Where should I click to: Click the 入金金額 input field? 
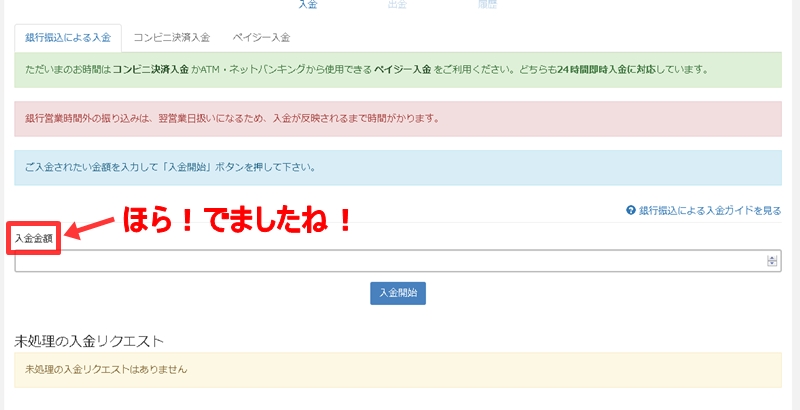tap(398, 261)
